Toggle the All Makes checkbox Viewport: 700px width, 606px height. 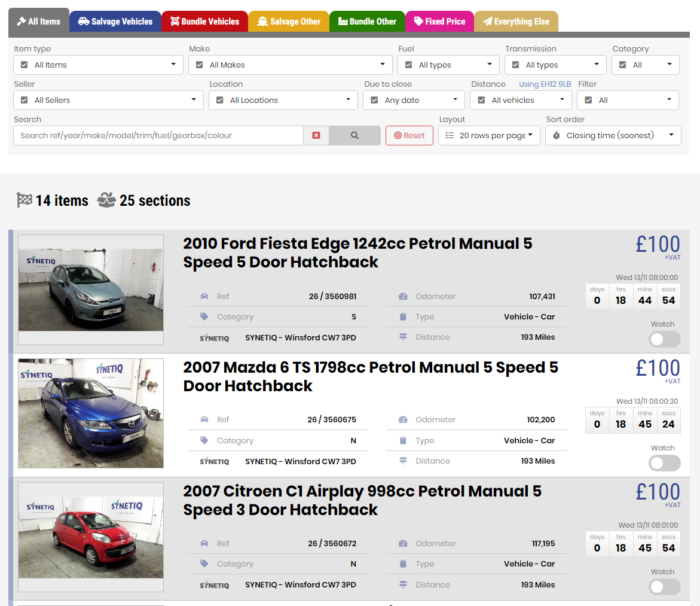click(x=200, y=65)
